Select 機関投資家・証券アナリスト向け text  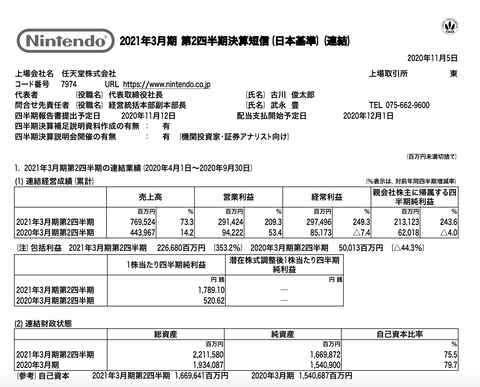(234, 137)
